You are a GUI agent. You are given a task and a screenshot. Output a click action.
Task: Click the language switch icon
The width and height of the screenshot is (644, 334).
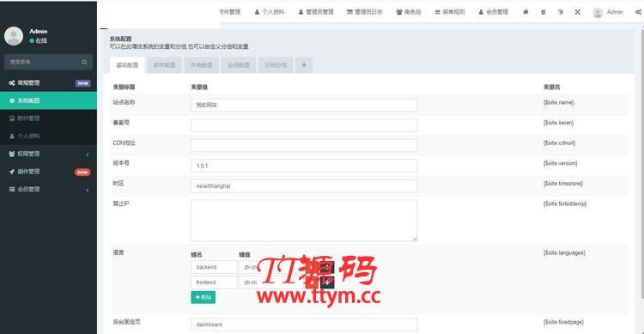click(x=560, y=12)
